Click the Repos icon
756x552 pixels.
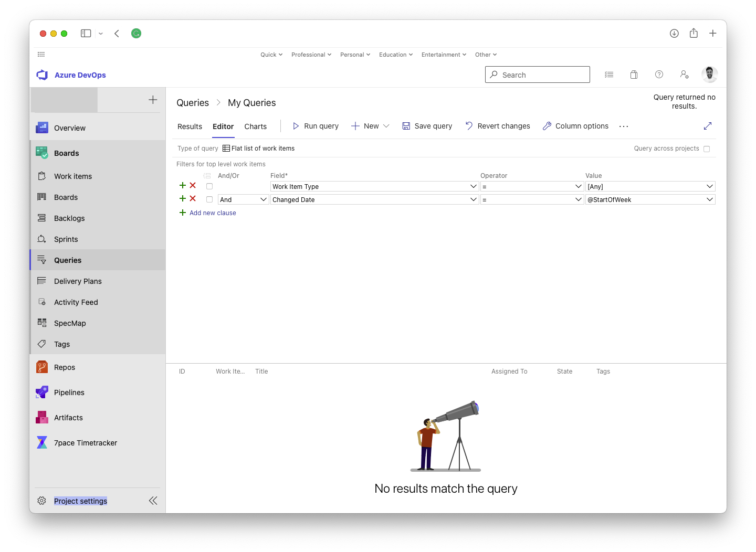click(x=42, y=367)
